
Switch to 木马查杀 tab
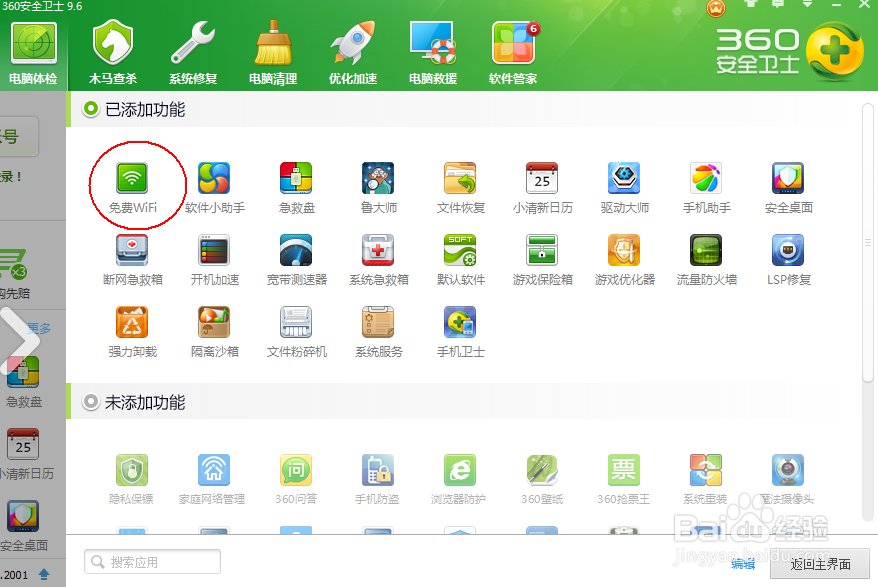coord(113,54)
